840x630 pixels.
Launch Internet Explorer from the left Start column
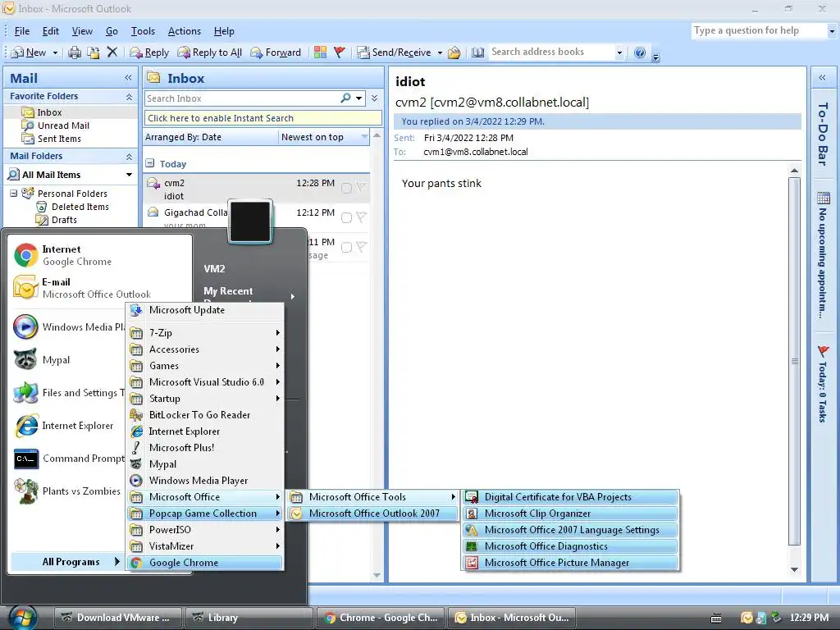63,426
